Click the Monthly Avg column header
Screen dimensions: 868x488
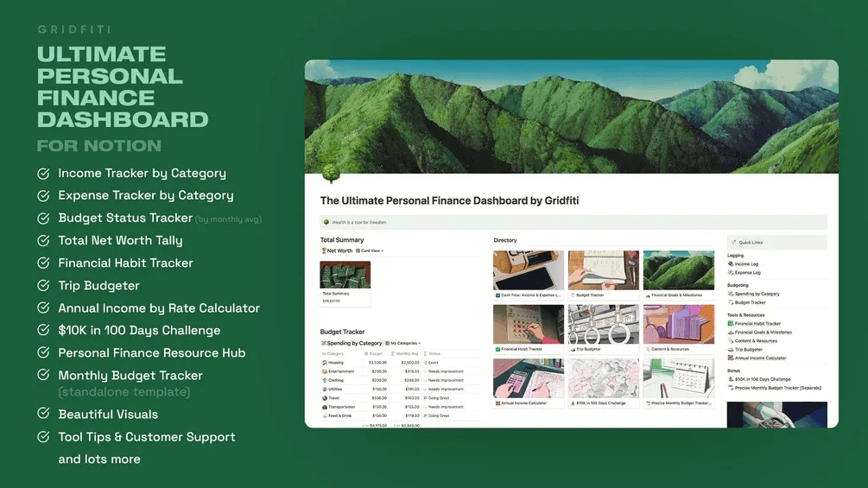coord(405,353)
